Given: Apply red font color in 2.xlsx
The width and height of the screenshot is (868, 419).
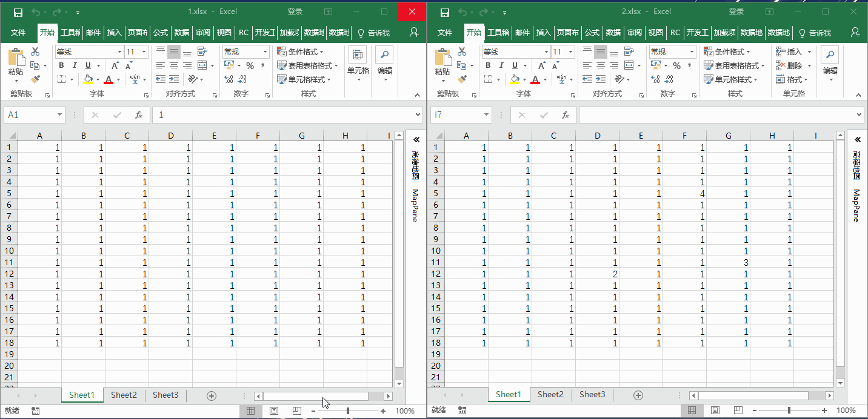Looking at the screenshot, I should 535,79.
